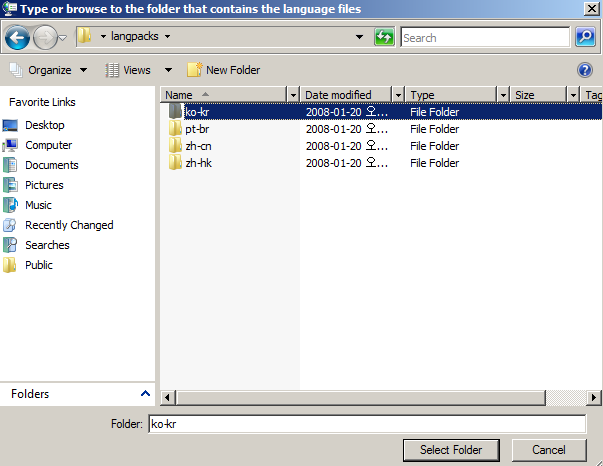Click the Computer icon in sidebar
This screenshot has width=603, height=466.
pos(10,145)
